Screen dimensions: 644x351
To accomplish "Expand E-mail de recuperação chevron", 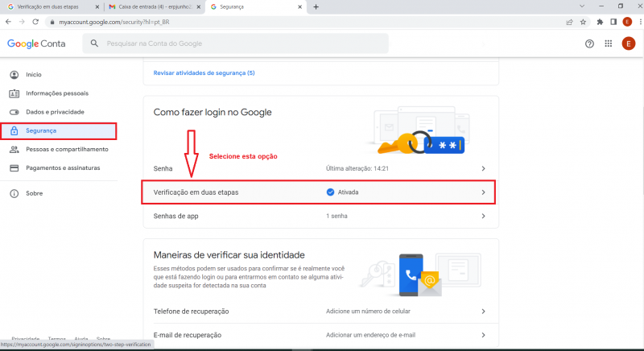I will click(x=484, y=335).
